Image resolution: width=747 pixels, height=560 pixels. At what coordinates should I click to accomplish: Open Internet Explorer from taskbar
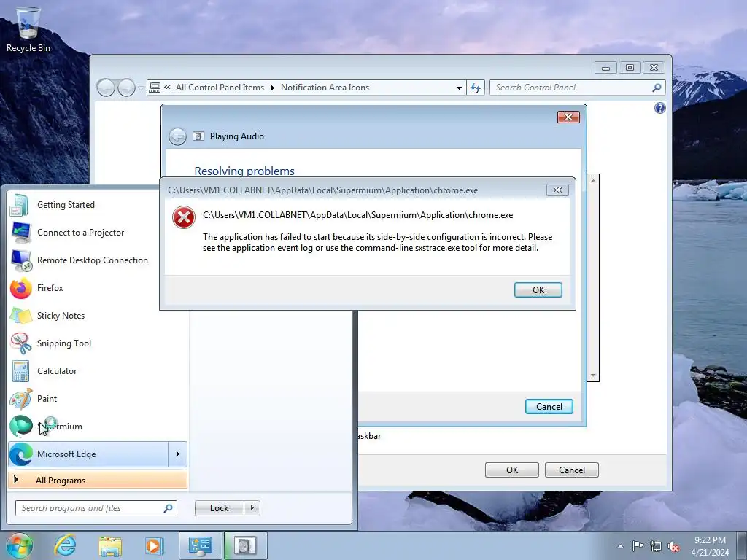[65, 545]
